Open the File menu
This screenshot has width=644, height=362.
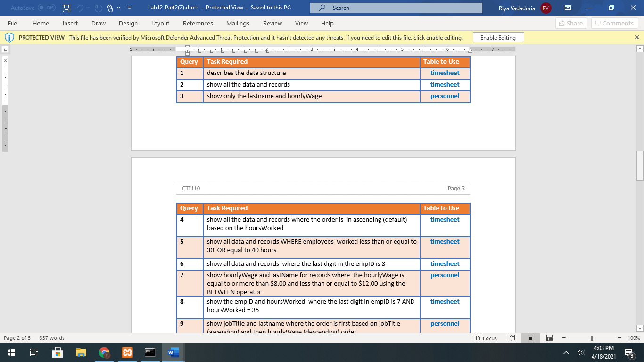pos(12,23)
